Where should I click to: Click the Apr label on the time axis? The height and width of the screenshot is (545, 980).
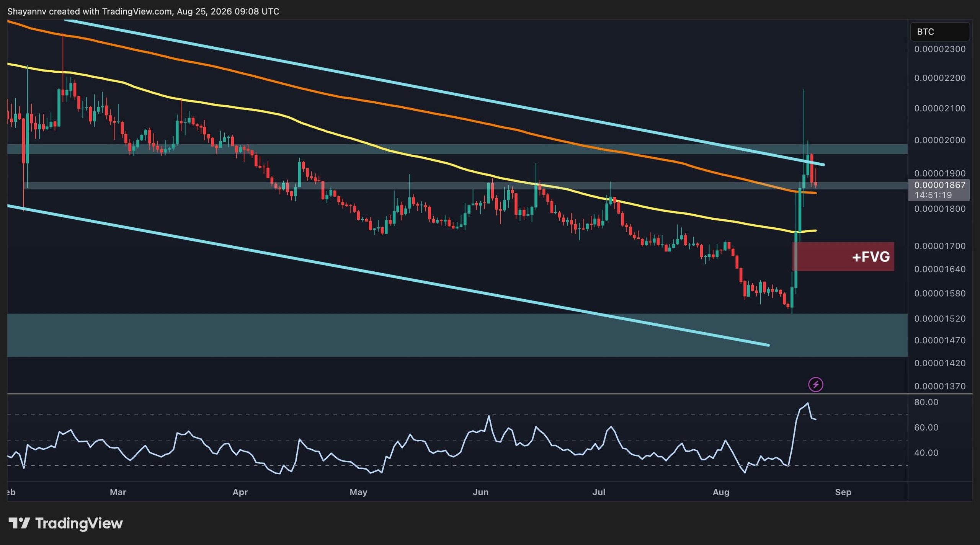pos(240,492)
